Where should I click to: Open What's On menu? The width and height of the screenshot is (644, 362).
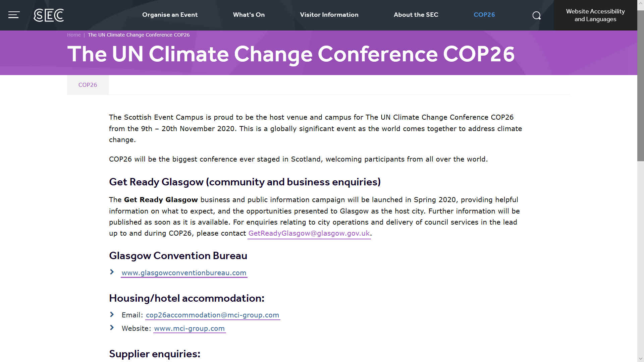(x=249, y=15)
